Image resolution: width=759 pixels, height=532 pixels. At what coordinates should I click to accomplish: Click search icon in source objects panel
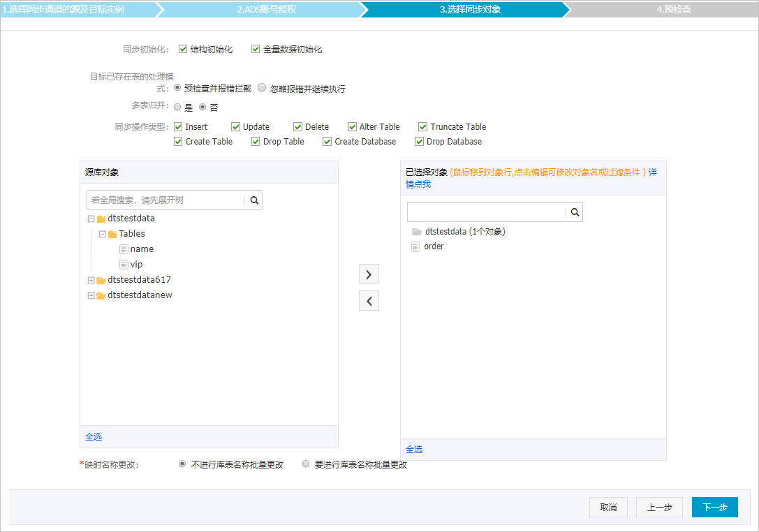pos(254,200)
